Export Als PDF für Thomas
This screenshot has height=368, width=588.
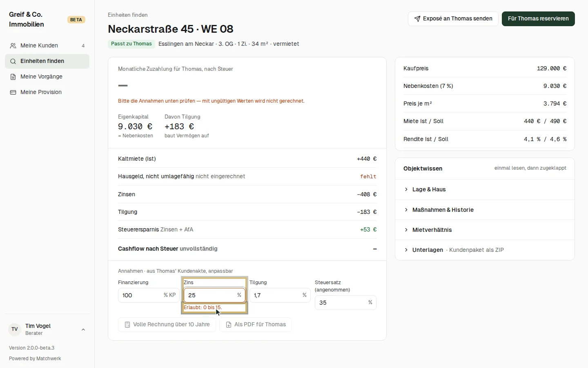click(256, 325)
